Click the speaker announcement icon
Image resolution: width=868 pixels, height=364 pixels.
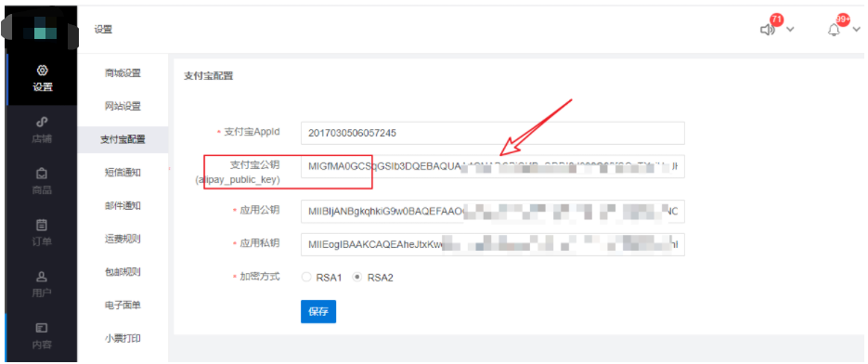tap(767, 30)
